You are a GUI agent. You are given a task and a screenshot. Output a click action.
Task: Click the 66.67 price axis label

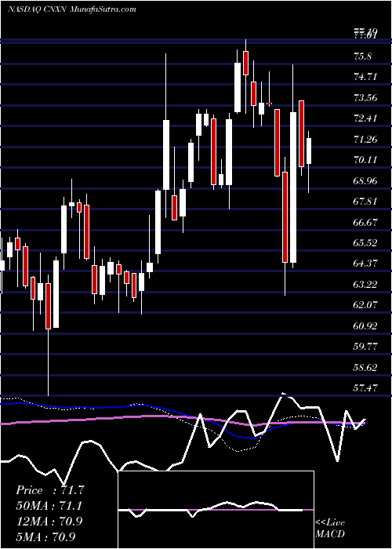pos(365,223)
